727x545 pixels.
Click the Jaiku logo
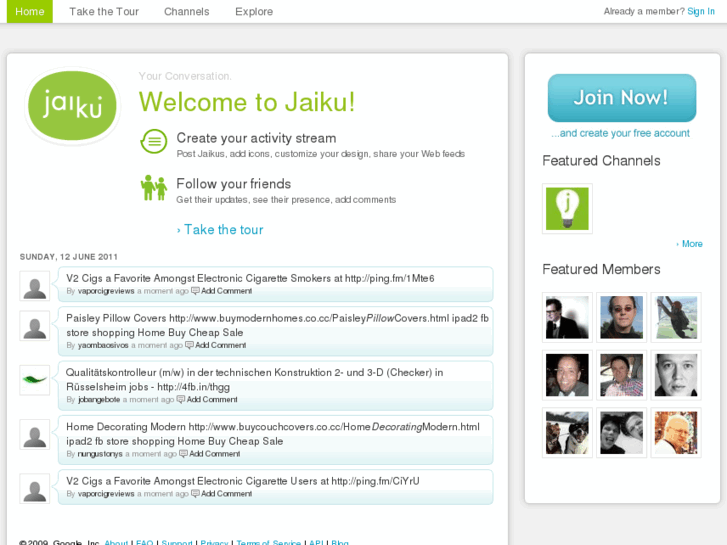72,106
